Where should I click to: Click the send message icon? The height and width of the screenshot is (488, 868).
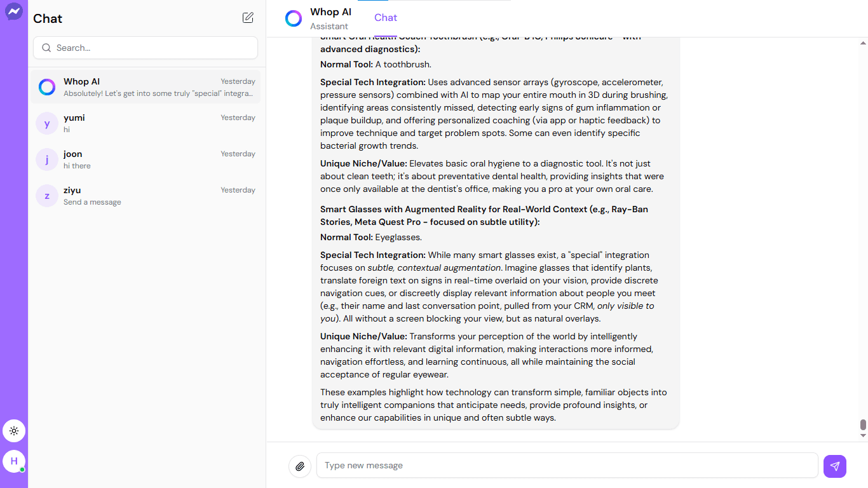click(x=834, y=466)
